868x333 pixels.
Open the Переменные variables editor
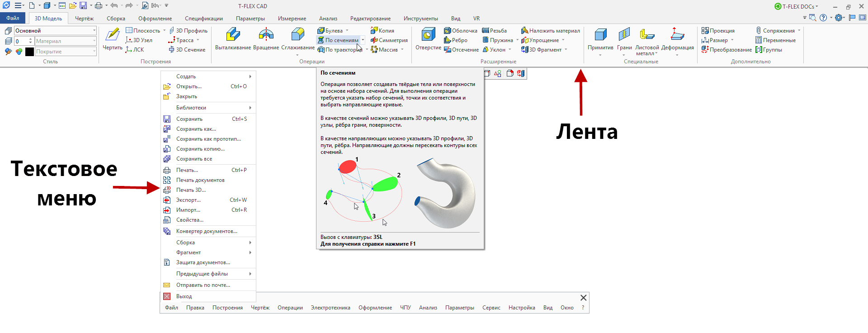[775, 40]
